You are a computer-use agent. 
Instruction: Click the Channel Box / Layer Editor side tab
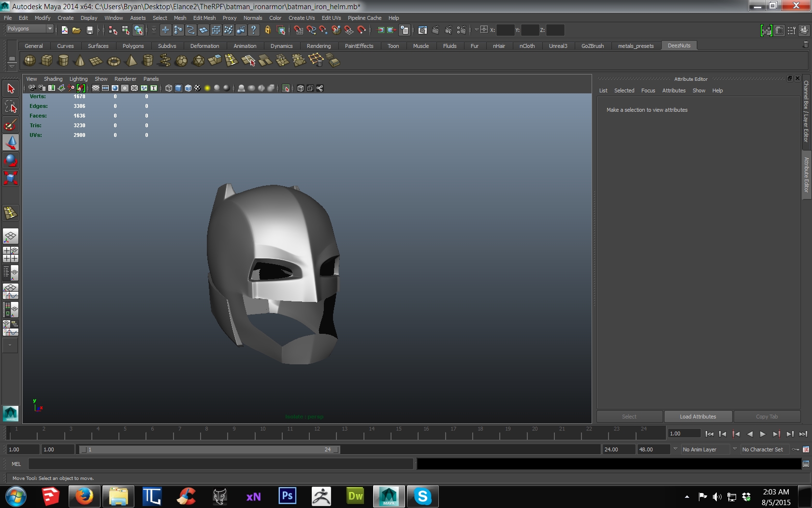pyautogui.click(x=806, y=111)
